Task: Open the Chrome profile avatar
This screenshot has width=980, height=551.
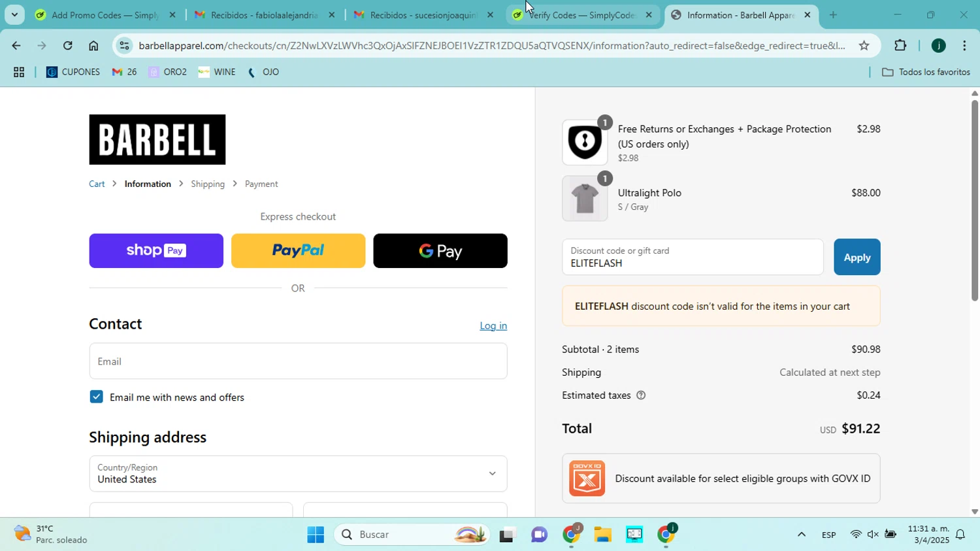Action: point(938,46)
